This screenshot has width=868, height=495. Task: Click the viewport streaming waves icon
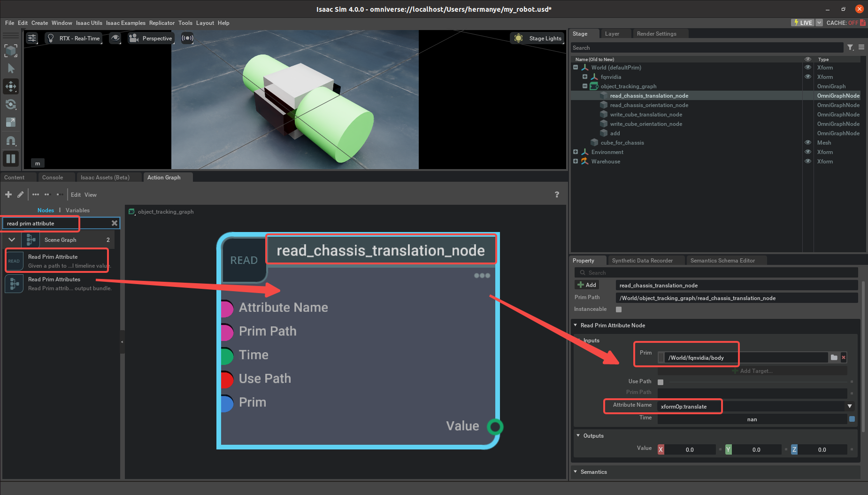pos(187,38)
